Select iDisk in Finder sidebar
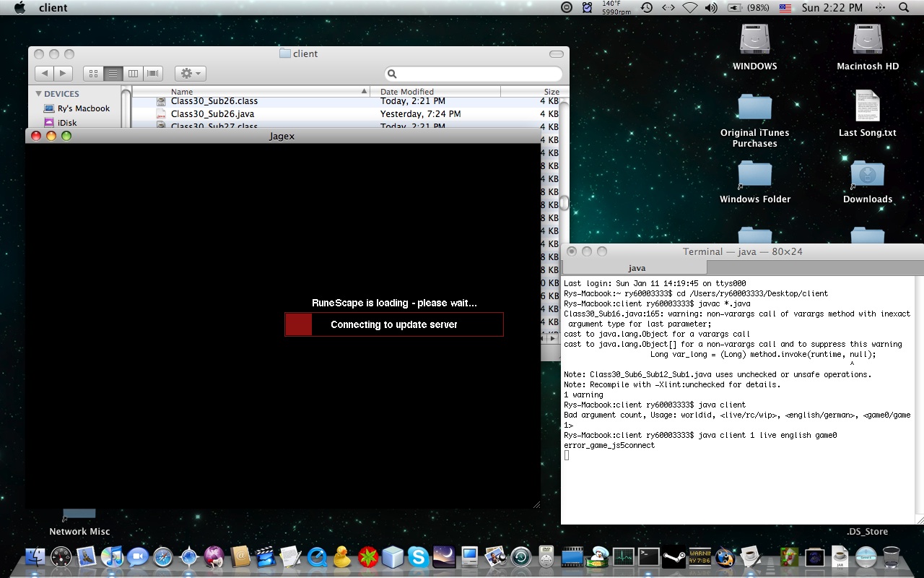 [x=60, y=123]
